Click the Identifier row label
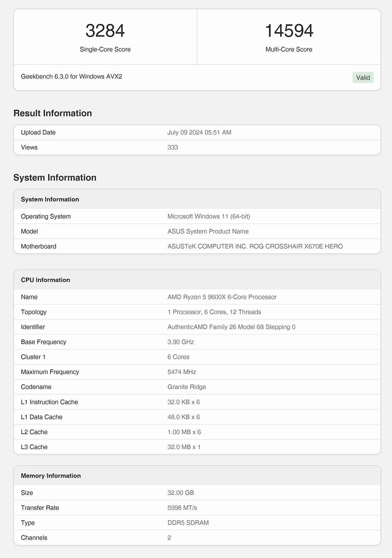The height and width of the screenshot is (558, 392). (33, 327)
